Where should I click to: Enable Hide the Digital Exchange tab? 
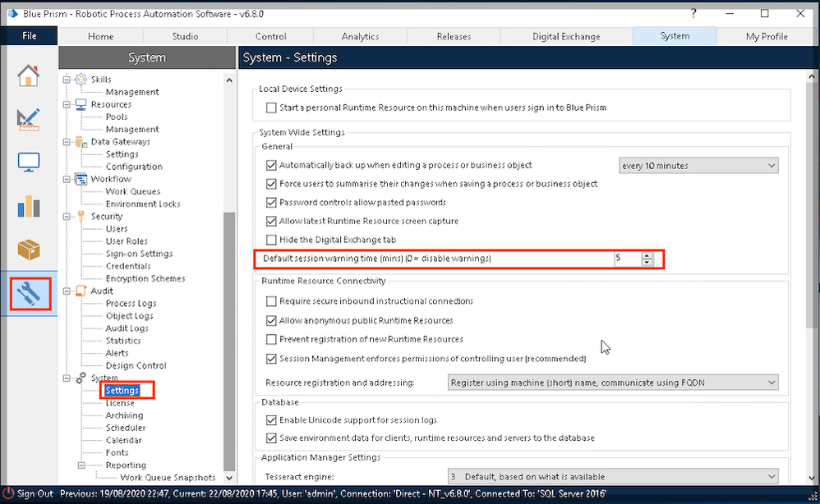(x=271, y=240)
